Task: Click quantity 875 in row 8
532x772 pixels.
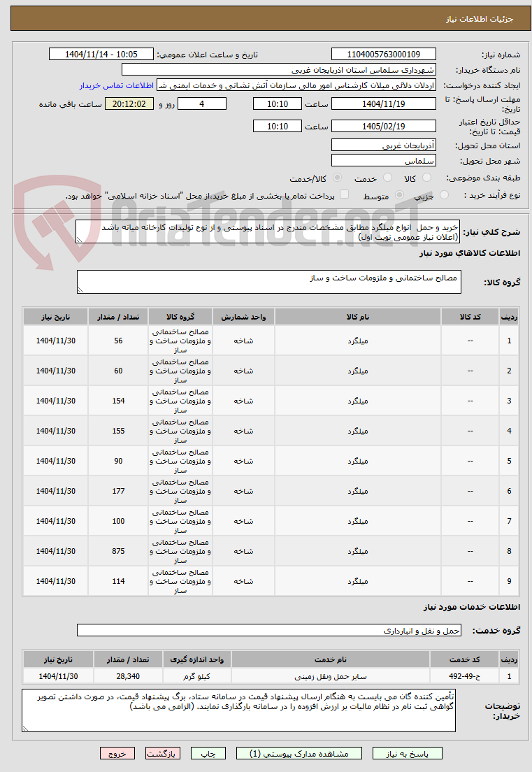Action: 118,551
